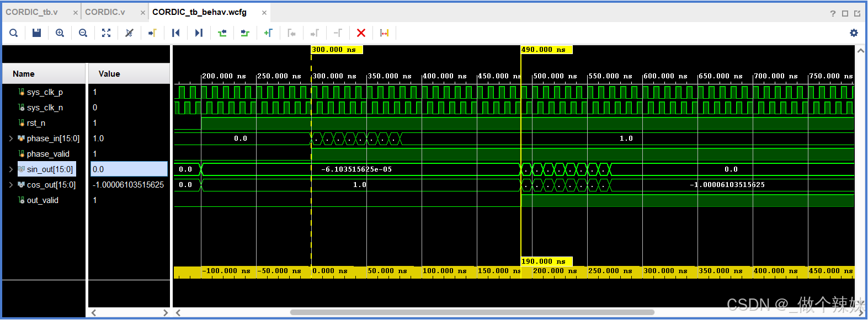Viewport: 868px width, 320px height.
Task: Expand the phase_in[15:0] bus
Action: pos(10,138)
